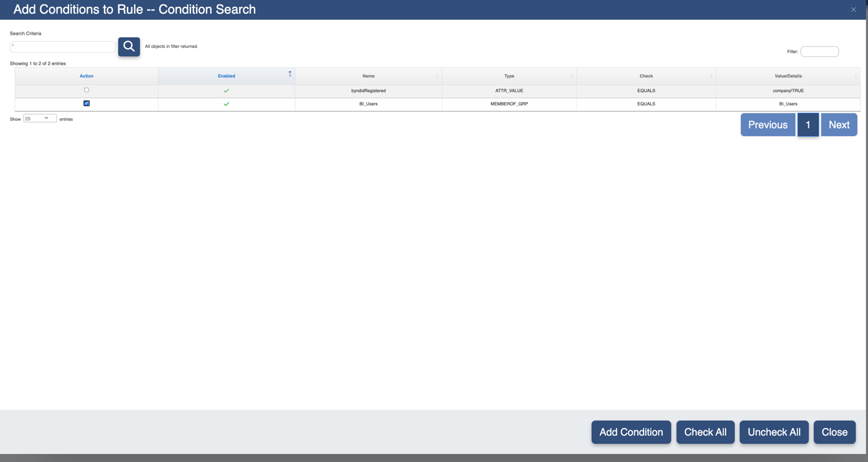Viewport: 868px width, 462px height.
Task: Click the Add Condition button
Action: coord(631,432)
